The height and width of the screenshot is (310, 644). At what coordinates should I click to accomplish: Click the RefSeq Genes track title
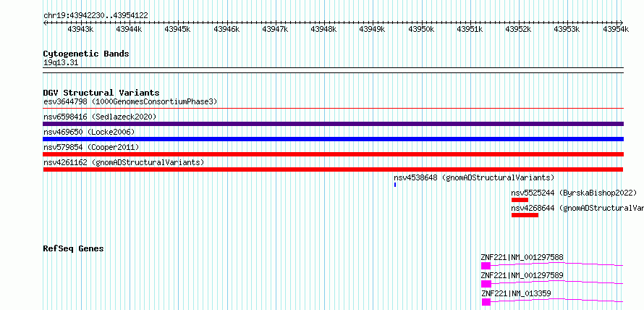[73, 248]
